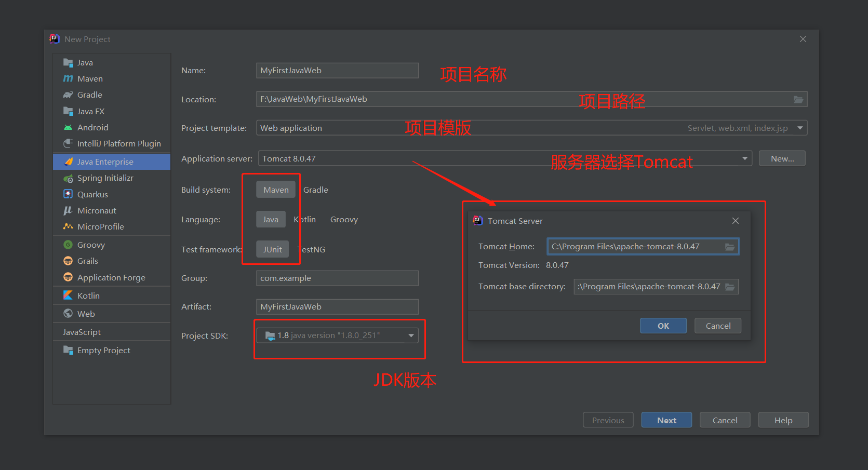Select Kotlin project type label
The width and height of the screenshot is (868, 470).
88,296
